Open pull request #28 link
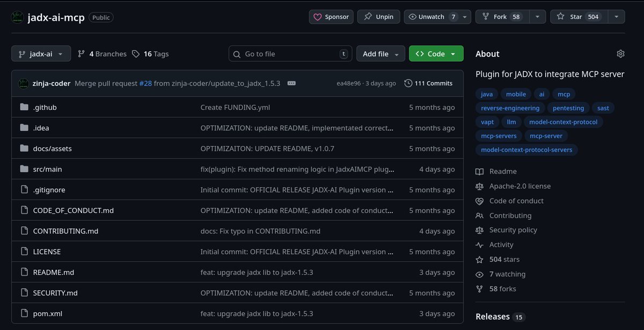The height and width of the screenshot is (330, 644). [145, 83]
